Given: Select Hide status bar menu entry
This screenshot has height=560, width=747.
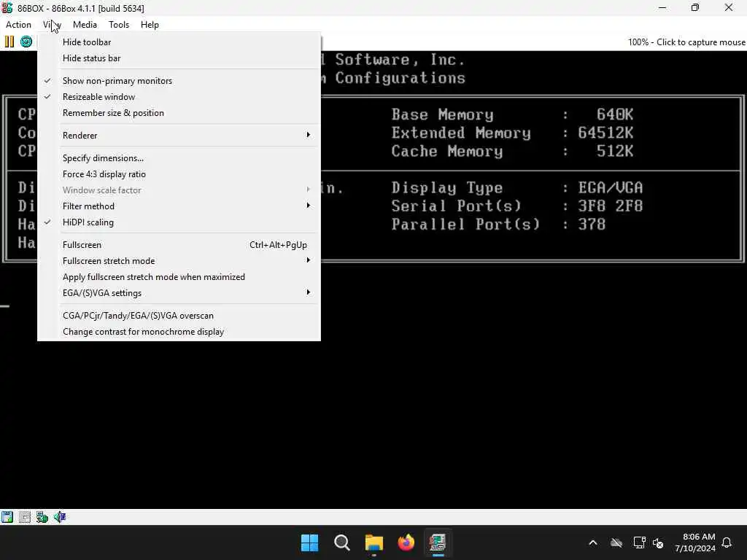Looking at the screenshot, I should click(179, 58).
